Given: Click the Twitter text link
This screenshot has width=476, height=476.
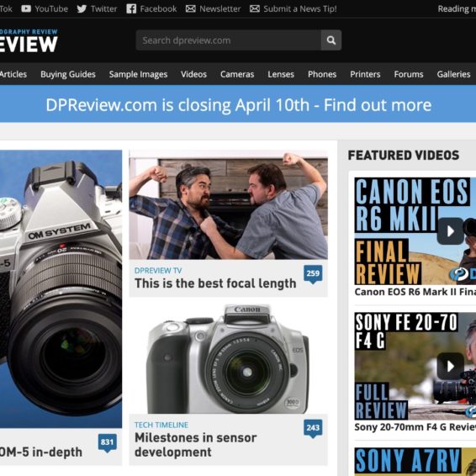Looking at the screenshot, I should (103, 8).
